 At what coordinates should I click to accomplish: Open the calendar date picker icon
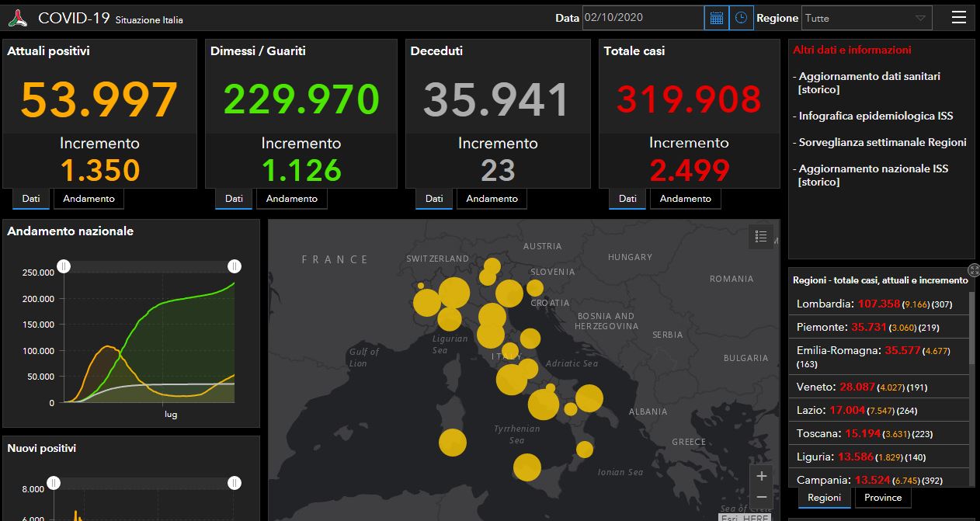pos(716,17)
